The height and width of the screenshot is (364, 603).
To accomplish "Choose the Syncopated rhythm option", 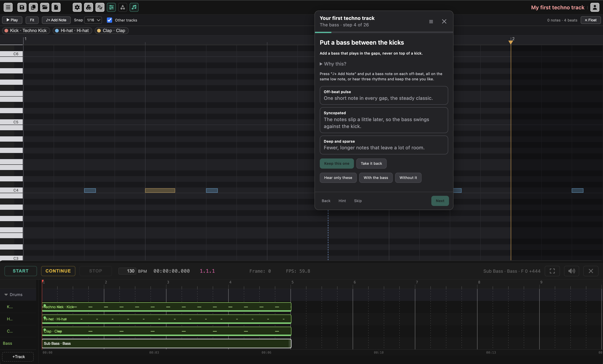I will pos(384,120).
